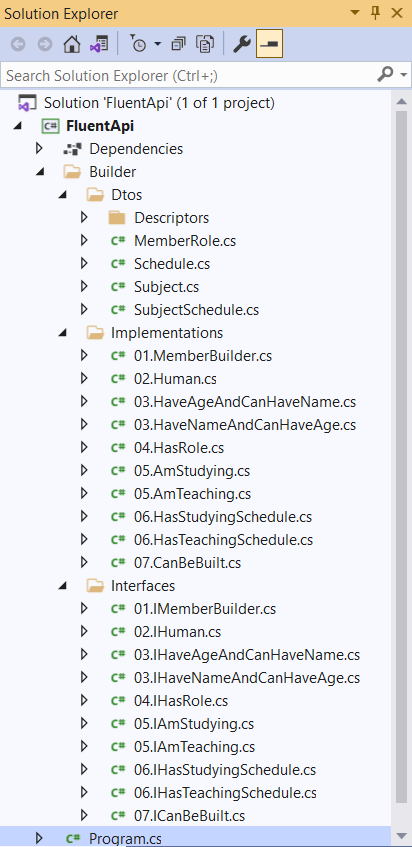
Task: Click the C# icon beside Subject.cs
Action: 118,287
